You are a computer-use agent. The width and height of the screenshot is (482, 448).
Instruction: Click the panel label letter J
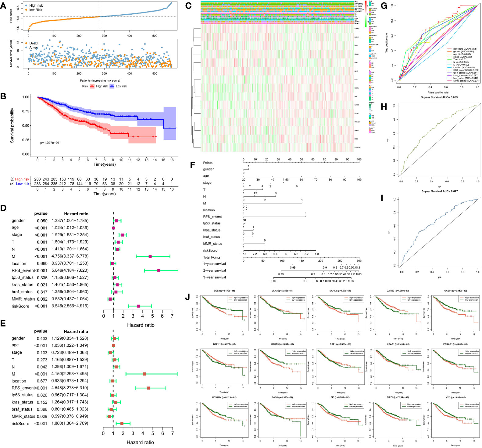pyautogui.click(x=187, y=297)
